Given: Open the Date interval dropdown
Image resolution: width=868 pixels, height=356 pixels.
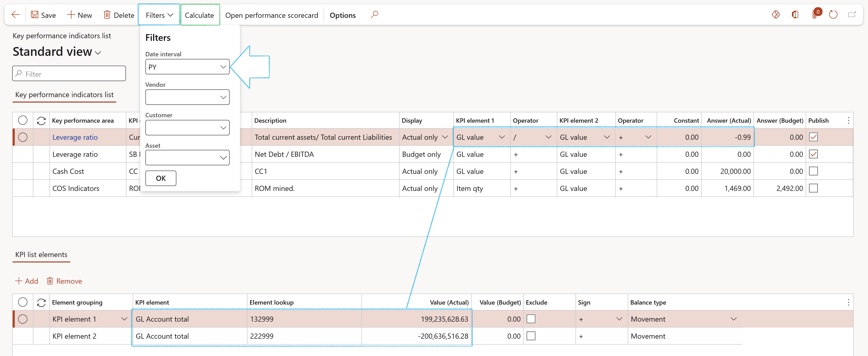Looking at the screenshot, I should pyautogui.click(x=223, y=67).
